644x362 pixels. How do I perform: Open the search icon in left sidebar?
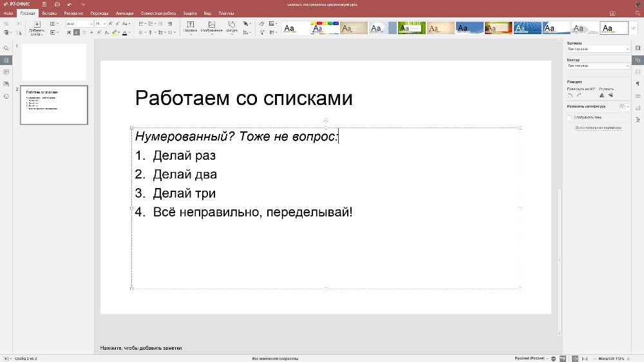6,48
